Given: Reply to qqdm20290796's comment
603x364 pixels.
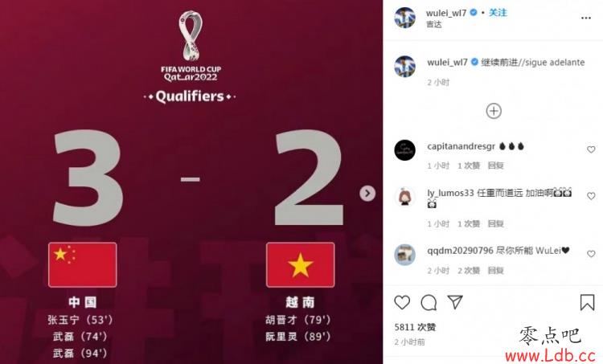Looking at the screenshot, I should [x=496, y=271].
